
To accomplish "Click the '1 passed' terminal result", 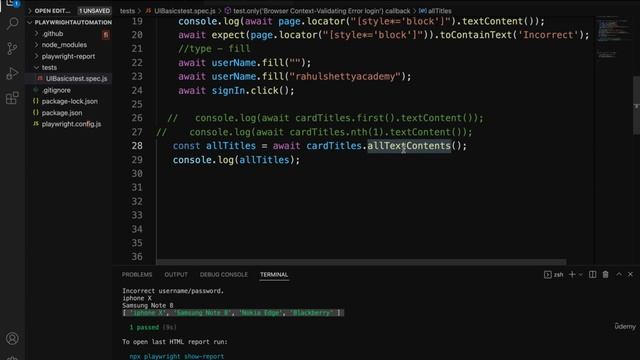I will click(144, 327).
